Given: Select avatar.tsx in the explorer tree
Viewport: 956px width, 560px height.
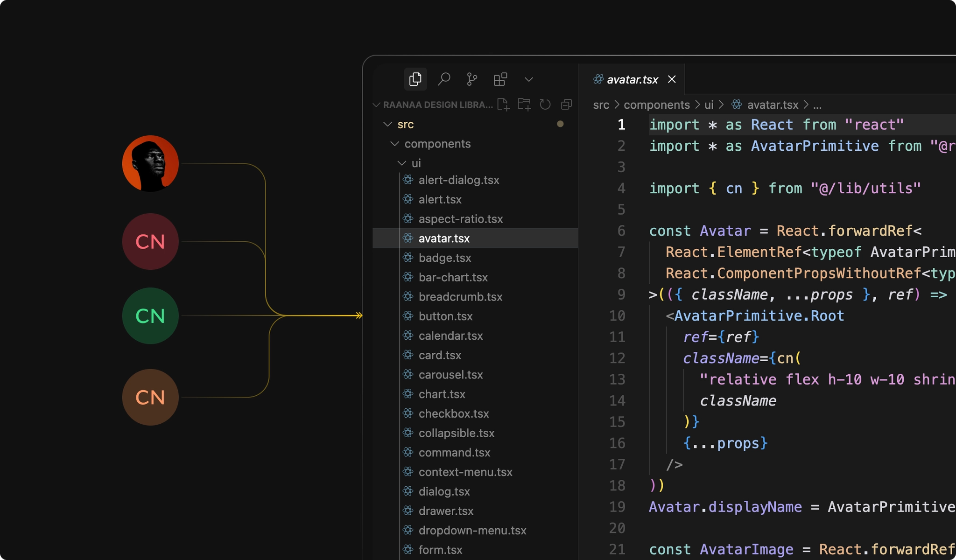Looking at the screenshot, I should (x=475, y=238).
